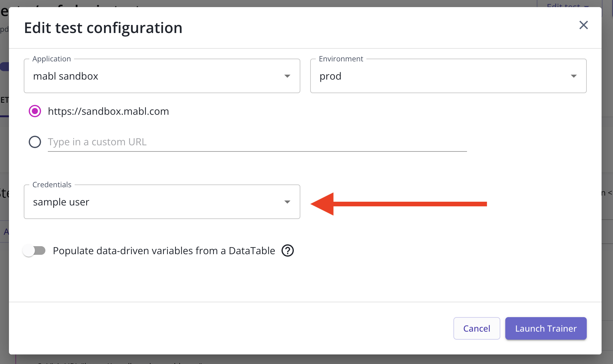Open the Credentials dropdown arrow
613x364 pixels.
tap(287, 202)
